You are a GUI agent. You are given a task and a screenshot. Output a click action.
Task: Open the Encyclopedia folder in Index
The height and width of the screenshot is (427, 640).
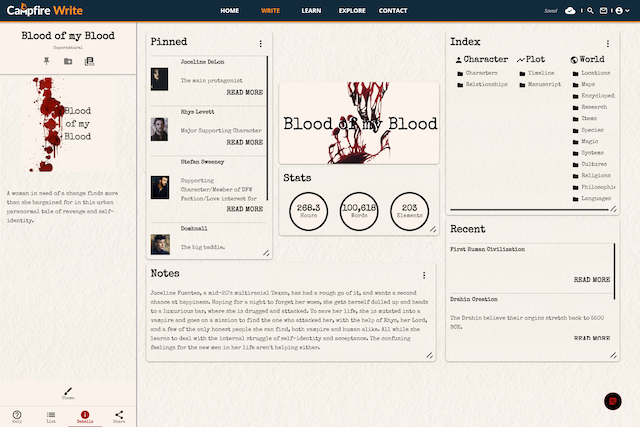click(593, 96)
